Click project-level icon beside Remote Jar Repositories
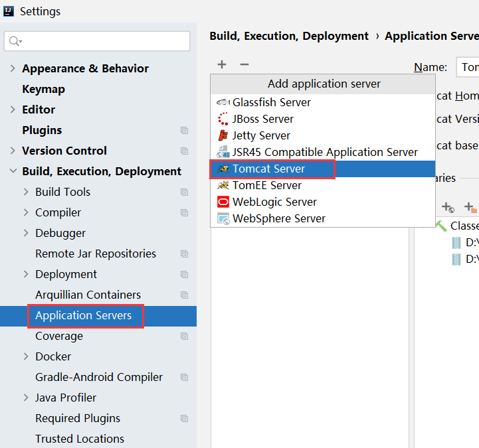The image size is (479, 448). [x=184, y=254]
